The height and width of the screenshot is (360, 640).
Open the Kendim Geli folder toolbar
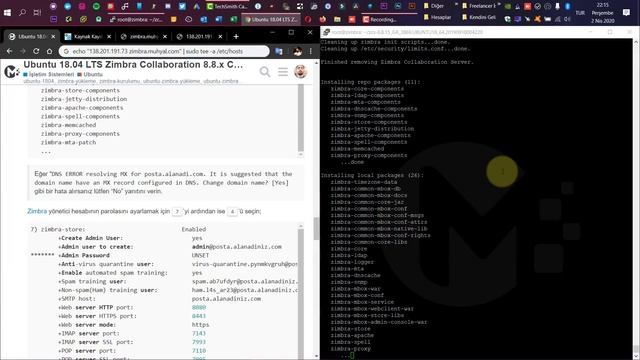pos(479,18)
